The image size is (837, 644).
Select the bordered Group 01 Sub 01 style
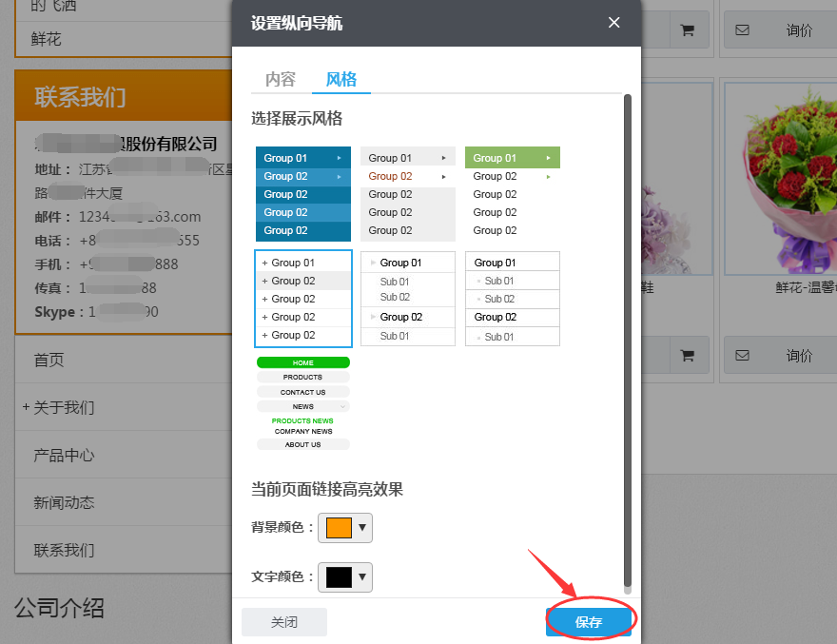tap(512, 299)
